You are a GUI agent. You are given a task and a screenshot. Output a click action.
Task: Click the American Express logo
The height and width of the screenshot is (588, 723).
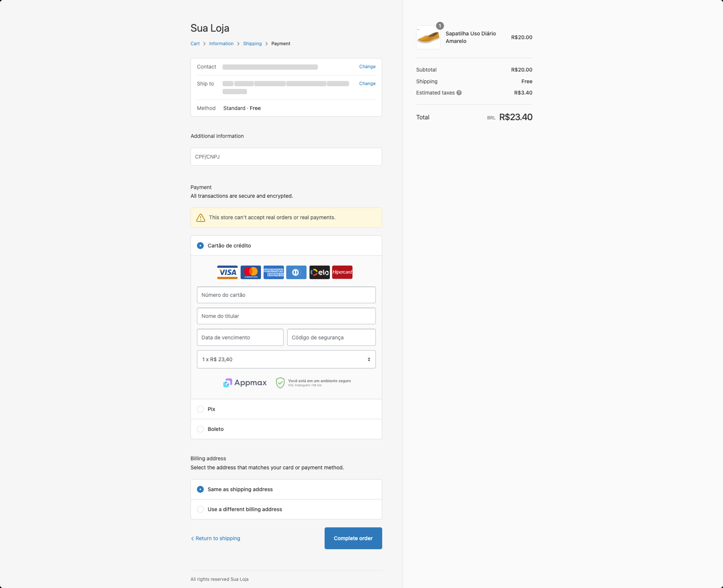(274, 272)
